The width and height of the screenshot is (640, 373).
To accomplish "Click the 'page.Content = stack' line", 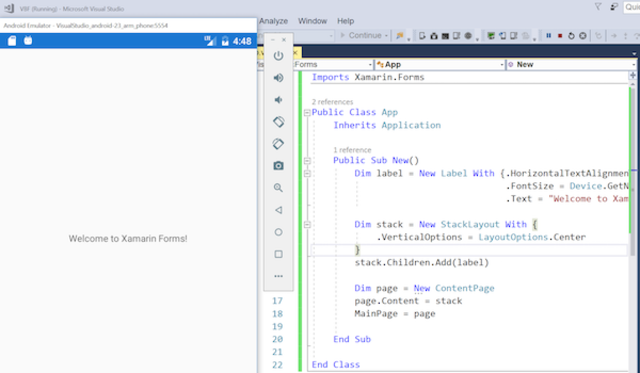I will [x=408, y=301].
